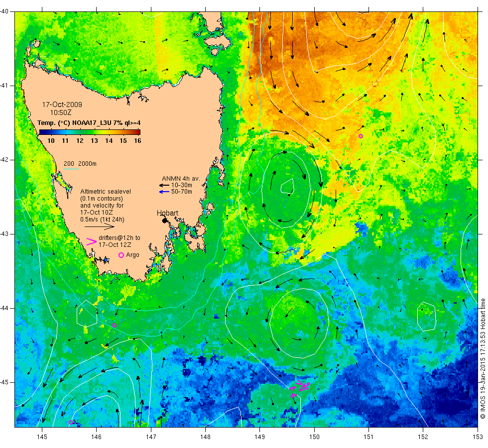Click the 200 2000m depth label
The width and height of the screenshot is (488, 448).
[80, 164]
